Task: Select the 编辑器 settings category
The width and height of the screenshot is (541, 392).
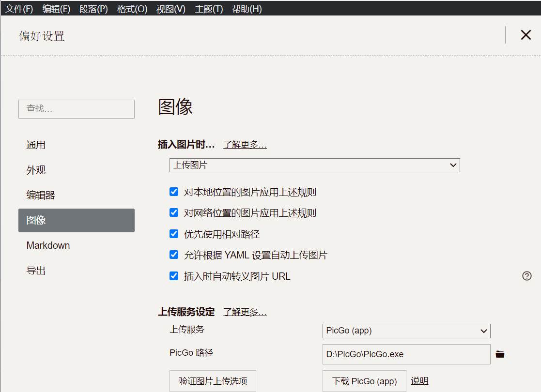Action: (x=41, y=195)
